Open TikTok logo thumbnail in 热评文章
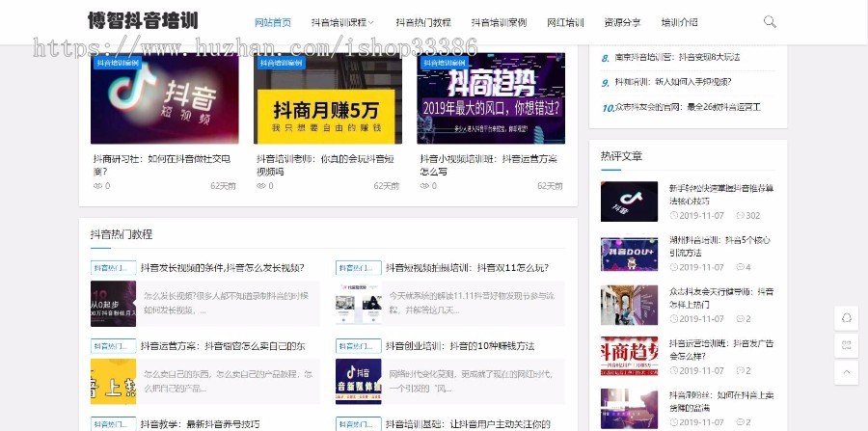This screenshot has width=868, height=431. click(x=630, y=202)
